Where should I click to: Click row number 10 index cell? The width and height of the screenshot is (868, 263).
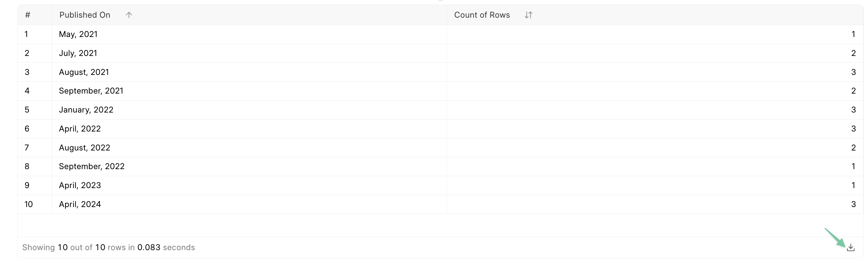(29, 204)
